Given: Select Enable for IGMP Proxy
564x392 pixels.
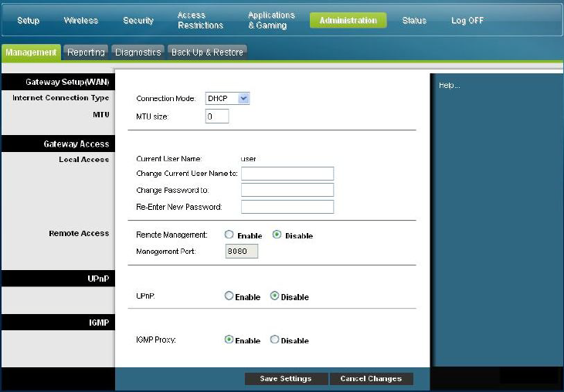Looking at the screenshot, I should 229,340.
